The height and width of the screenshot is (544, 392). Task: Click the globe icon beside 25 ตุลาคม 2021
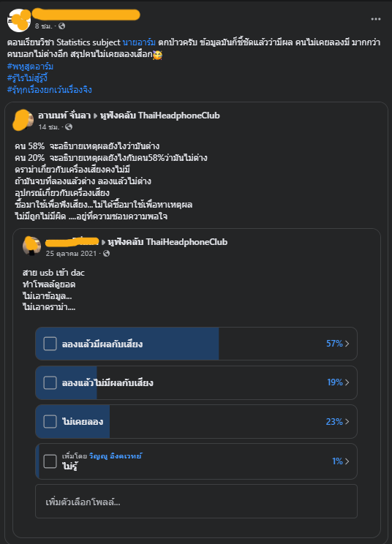pos(107,254)
